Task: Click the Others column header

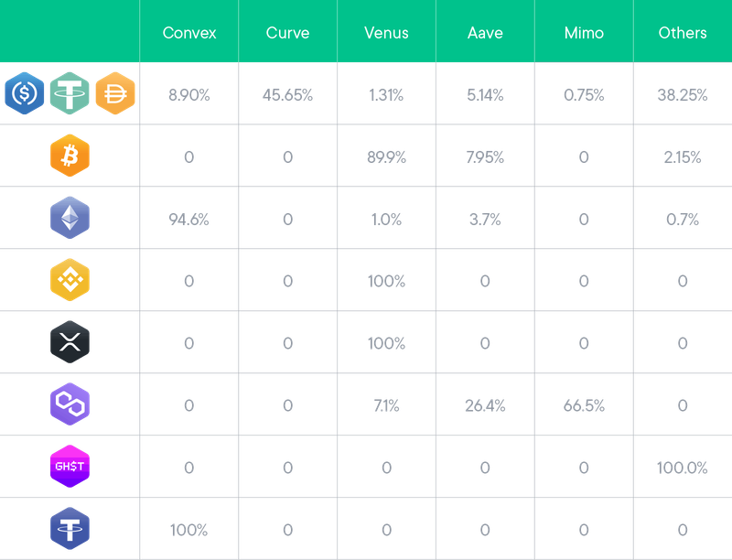Action: (683, 33)
